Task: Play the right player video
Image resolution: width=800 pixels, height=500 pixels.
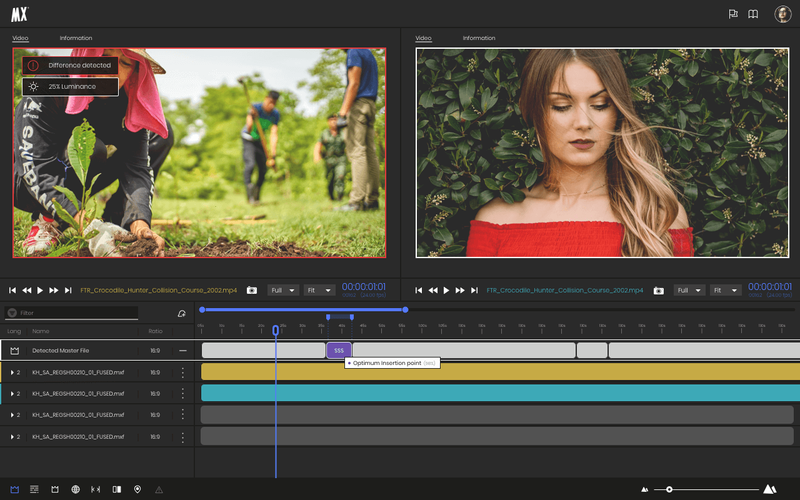Action: tap(446, 290)
